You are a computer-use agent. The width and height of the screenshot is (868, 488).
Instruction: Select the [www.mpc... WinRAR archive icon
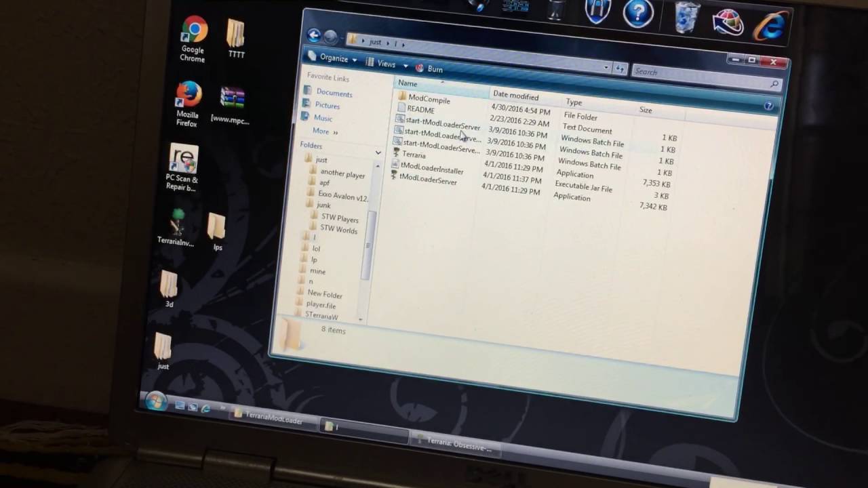click(x=231, y=106)
